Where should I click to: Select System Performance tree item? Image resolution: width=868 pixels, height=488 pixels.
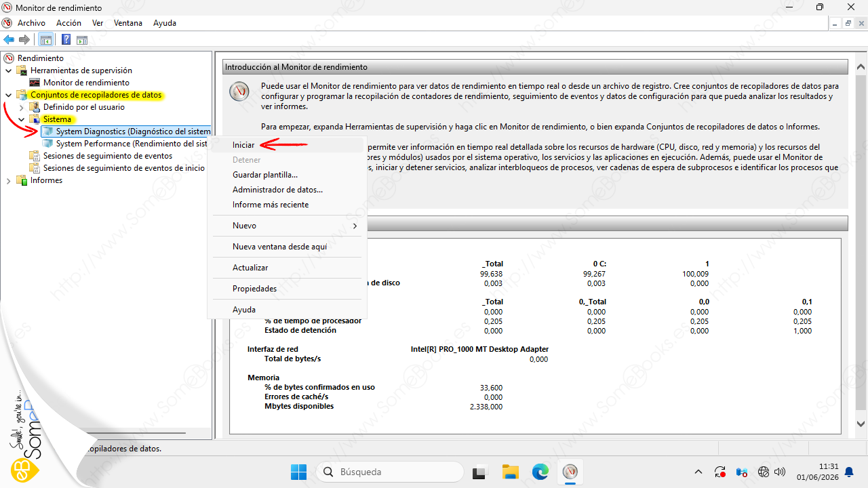(x=132, y=144)
